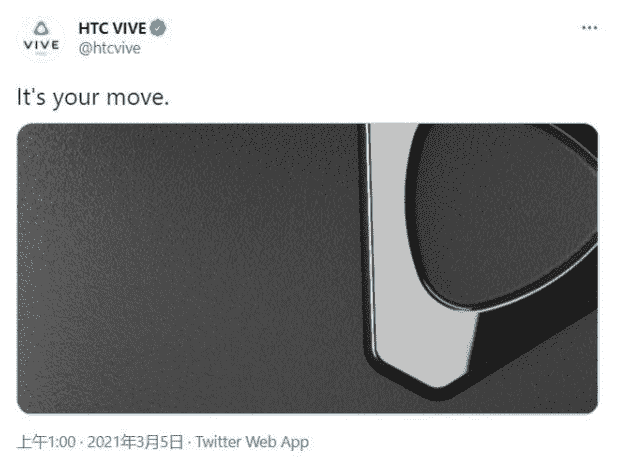The width and height of the screenshot is (623, 465).
Task: Open the three-dot more options menu
Action: tap(589, 27)
